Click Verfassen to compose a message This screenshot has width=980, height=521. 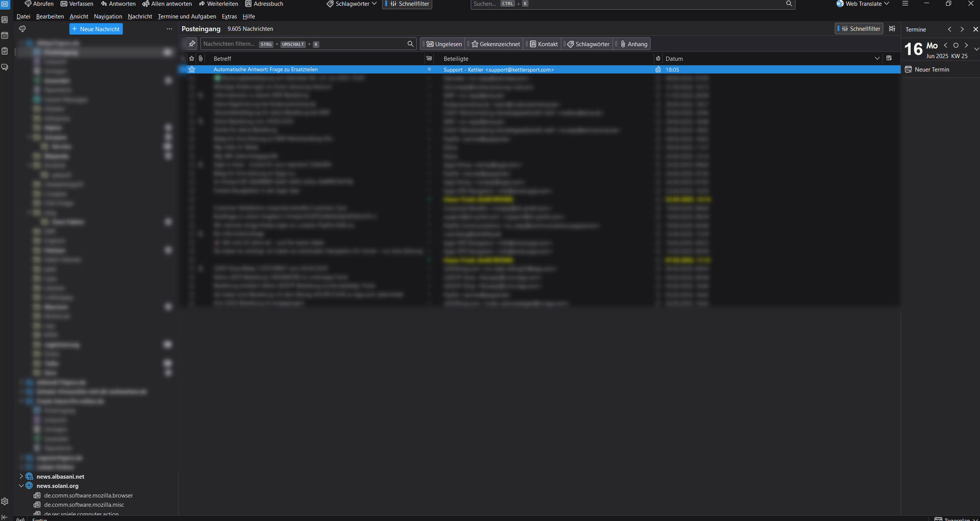pyautogui.click(x=77, y=4)
